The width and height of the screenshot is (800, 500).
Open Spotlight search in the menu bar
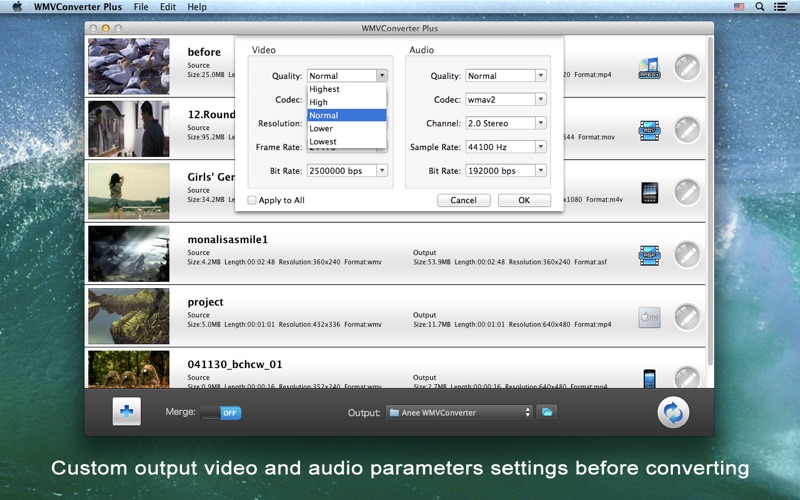[760, 7]
